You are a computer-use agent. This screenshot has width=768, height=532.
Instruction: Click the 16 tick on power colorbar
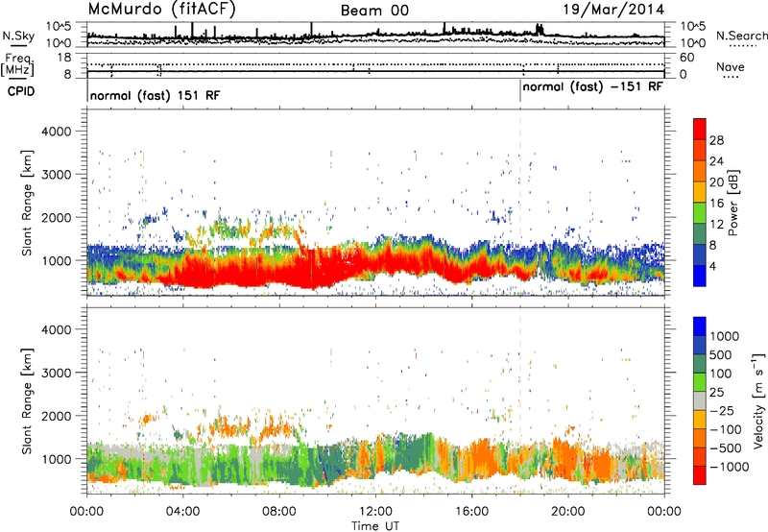(716, 204)
